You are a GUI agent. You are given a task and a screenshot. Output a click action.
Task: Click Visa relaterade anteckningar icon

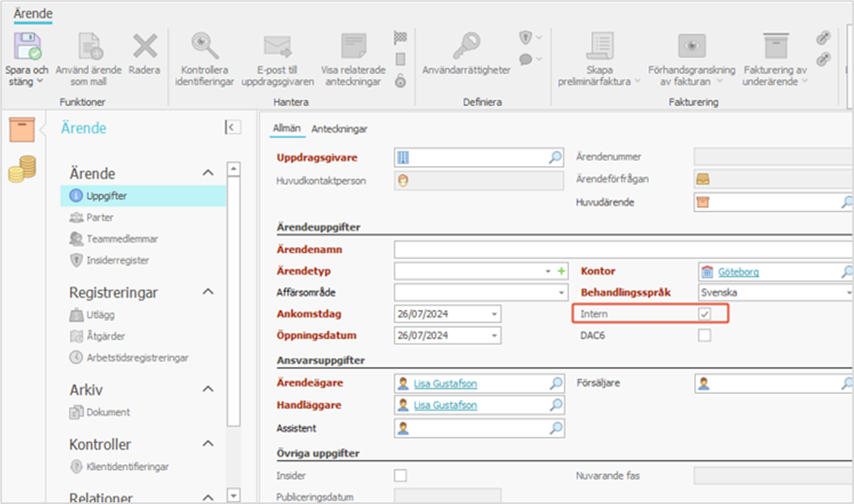[x=352, y=46]
